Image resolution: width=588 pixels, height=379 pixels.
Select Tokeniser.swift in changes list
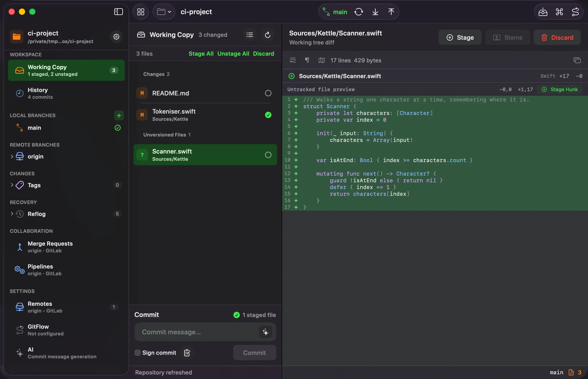pyautogui.click(x=205, y=115)
